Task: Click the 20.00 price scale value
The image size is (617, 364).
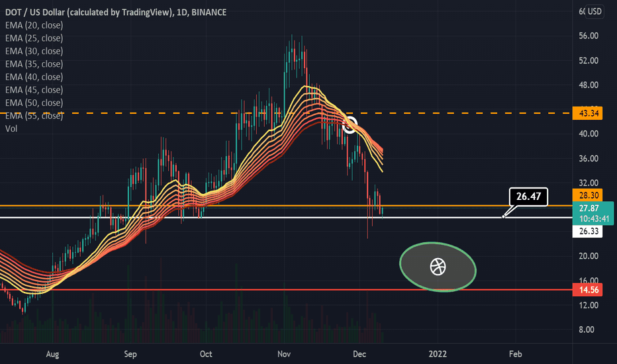Action: tap(589, 256)
